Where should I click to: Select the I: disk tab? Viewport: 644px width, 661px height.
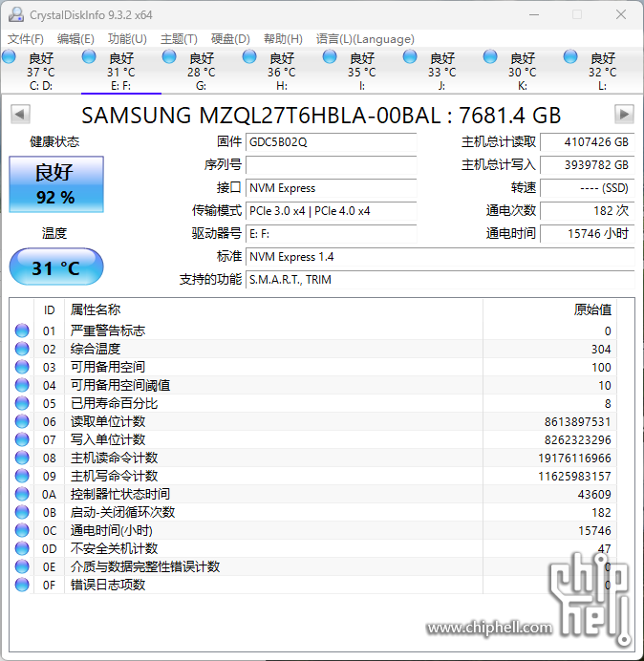[x=362, y=72]
